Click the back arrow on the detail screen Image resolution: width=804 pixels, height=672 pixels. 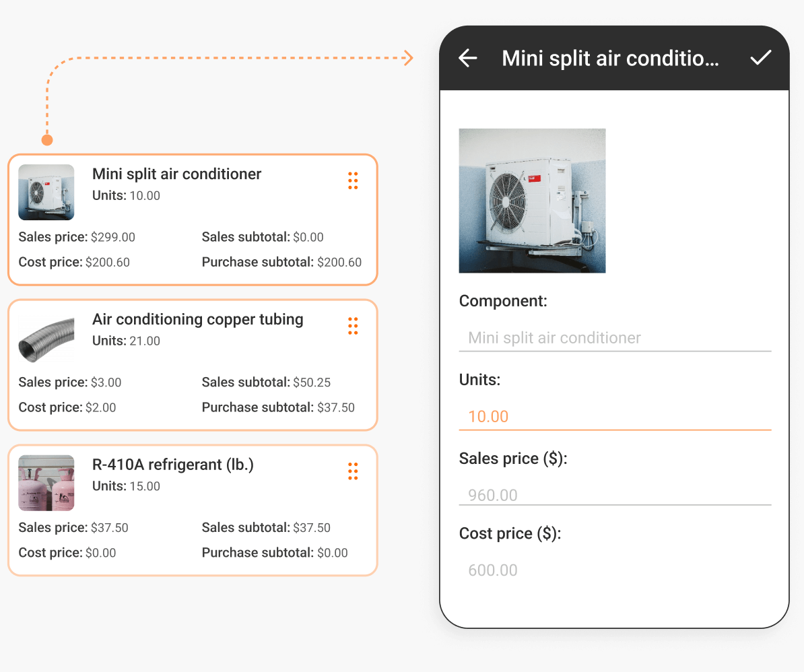[467, 58]
